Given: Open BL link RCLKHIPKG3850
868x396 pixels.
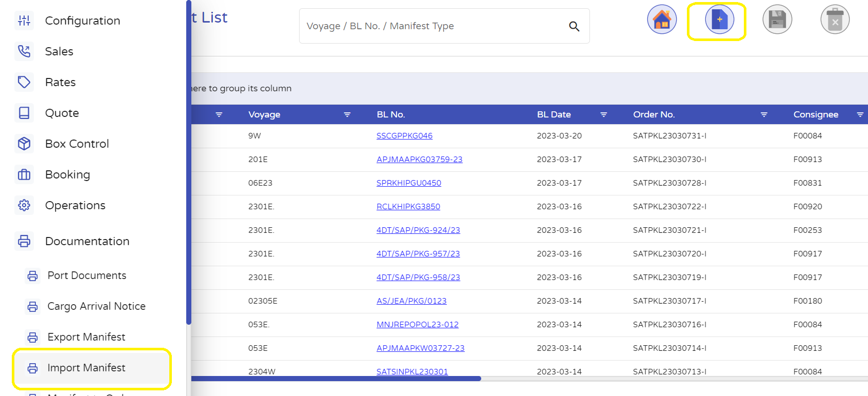Looking at the screenshot, I should [x=408, y=207].
